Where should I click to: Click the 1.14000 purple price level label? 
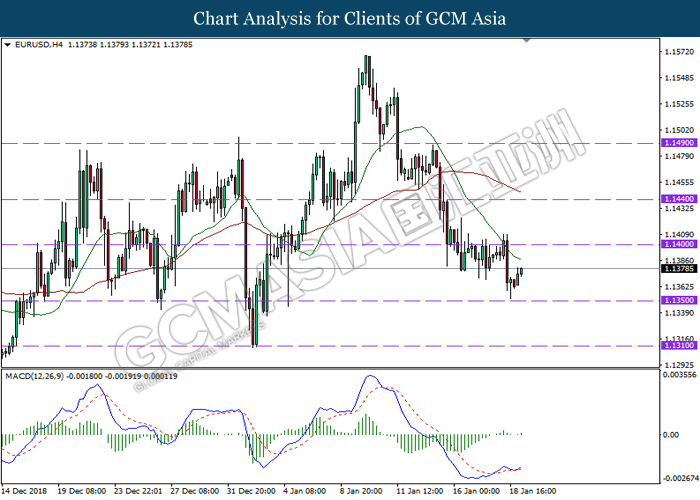(679, 244)
